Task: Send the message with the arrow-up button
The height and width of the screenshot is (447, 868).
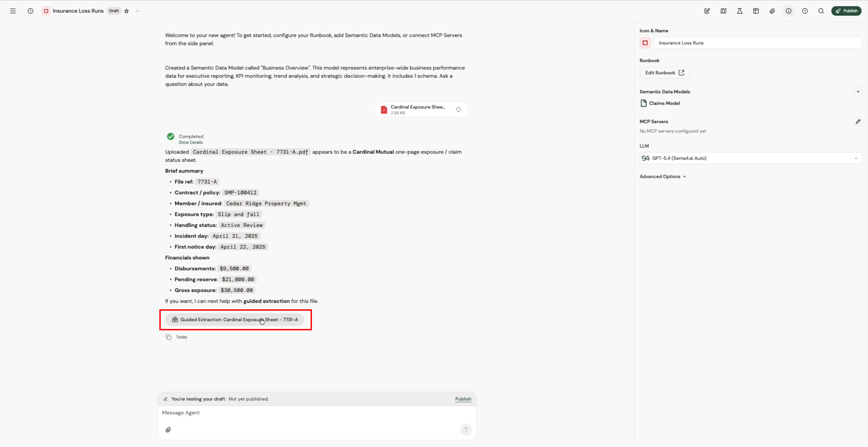Action: pyautogui.click(x=466, y=430)
